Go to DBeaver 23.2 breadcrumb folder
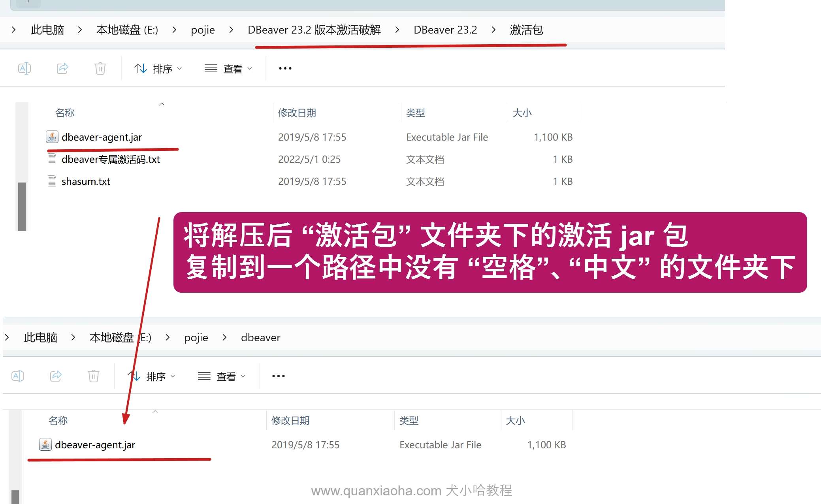This screenshot has height=504, width=821. (x=445, y=30)
